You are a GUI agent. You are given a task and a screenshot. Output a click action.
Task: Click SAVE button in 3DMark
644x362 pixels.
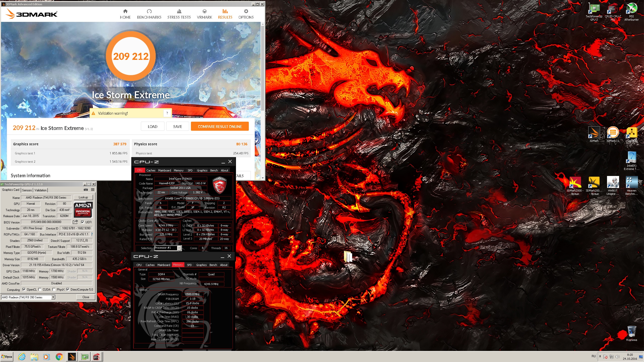click(177, 126)
